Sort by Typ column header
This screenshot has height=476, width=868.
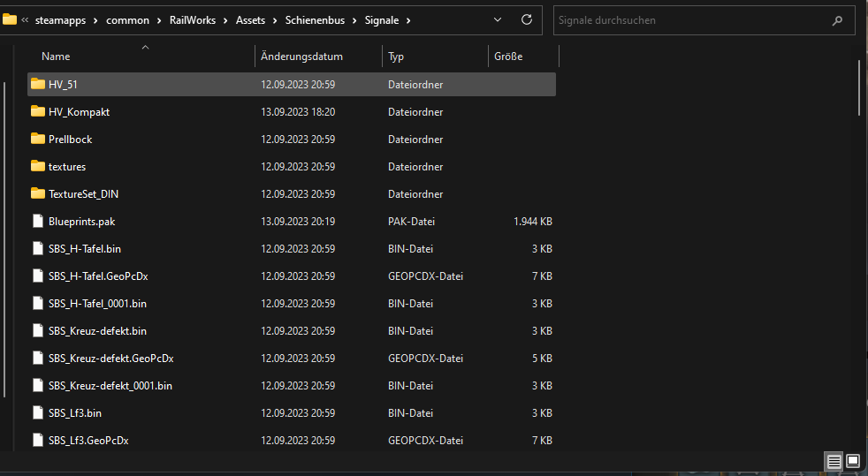click(x=396, y=57)
